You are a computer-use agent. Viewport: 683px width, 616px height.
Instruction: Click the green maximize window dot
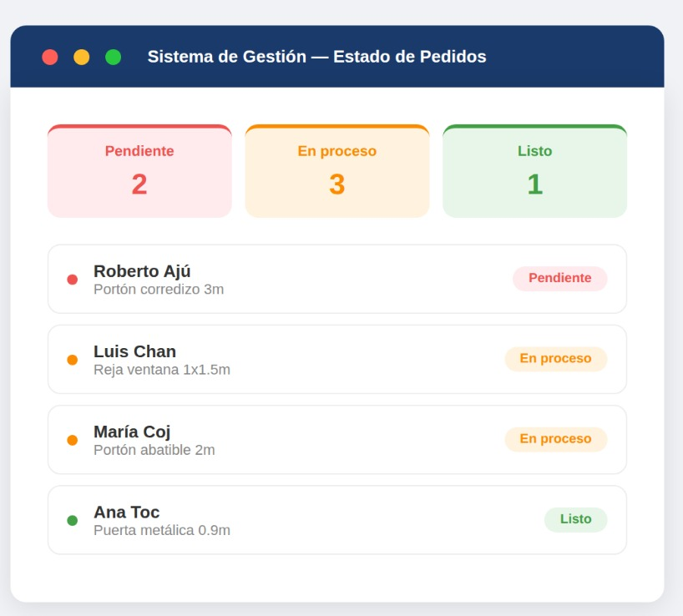(x=114, y=57)
